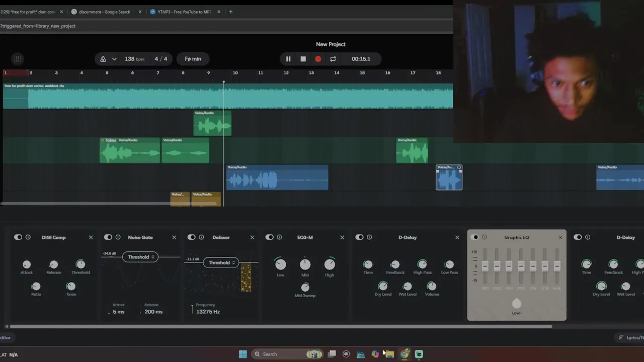644x362 pixels.
Task: Click Noise Gate Attack 5 ms value
Action: [x=118, y=312]
